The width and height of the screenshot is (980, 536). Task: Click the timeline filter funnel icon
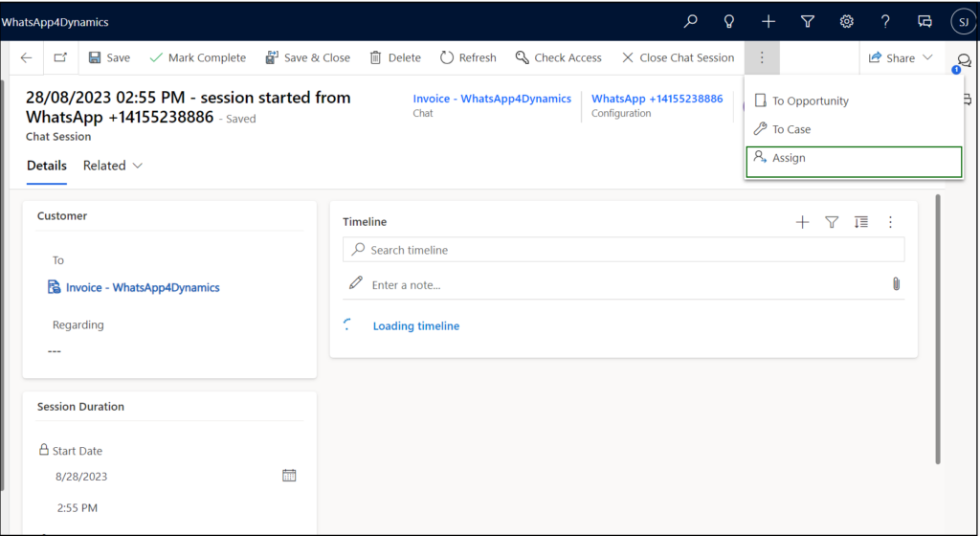pyautogui.click(x=832, y=222)
